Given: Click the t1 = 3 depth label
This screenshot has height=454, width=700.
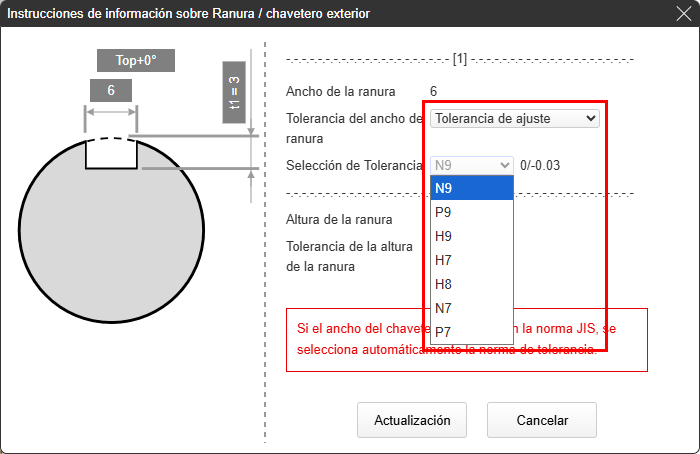Looking at the screenshot, I should (234, 92).
